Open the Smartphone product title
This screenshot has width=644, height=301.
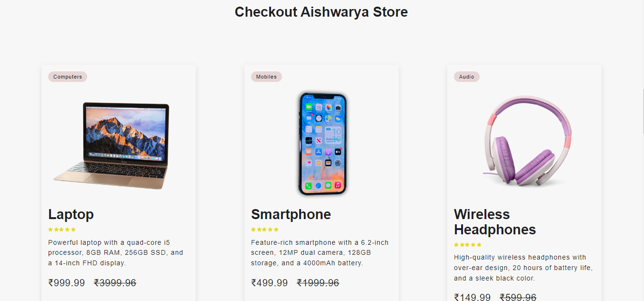pos(291,214)
